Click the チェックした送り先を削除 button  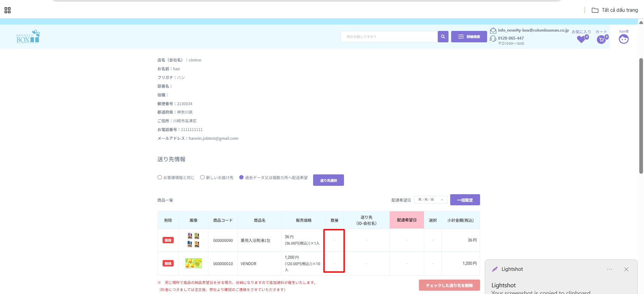click(x=449, y=285)
